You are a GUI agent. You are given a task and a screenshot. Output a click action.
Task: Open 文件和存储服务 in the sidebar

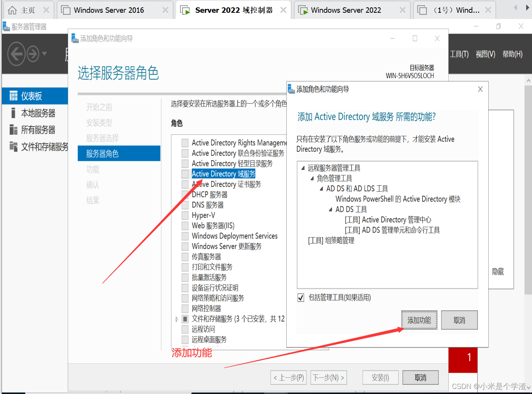click(x=13, y=147)
